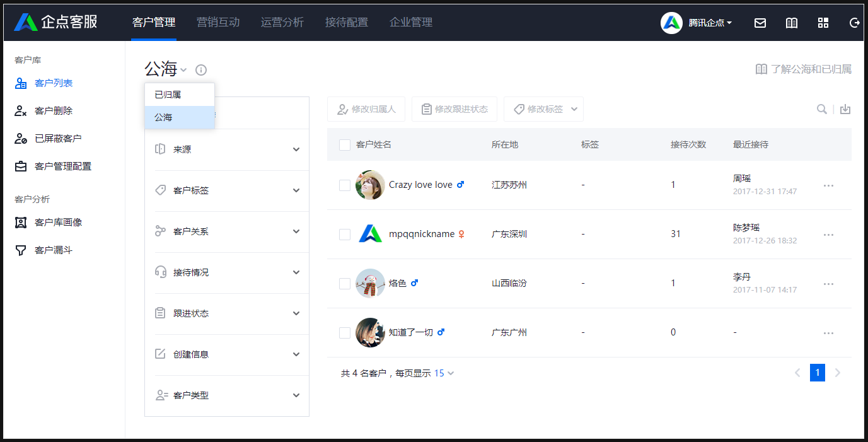
Task: Open the mail envelope icon in header
Action: (x=760, y=23)
